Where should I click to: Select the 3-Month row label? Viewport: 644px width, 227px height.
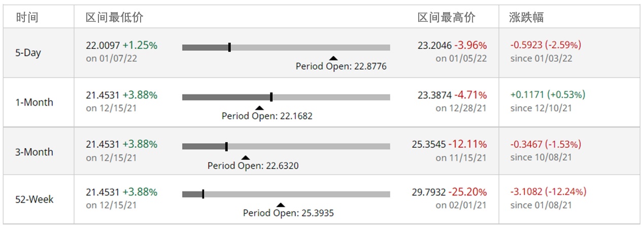pos(34,152)
